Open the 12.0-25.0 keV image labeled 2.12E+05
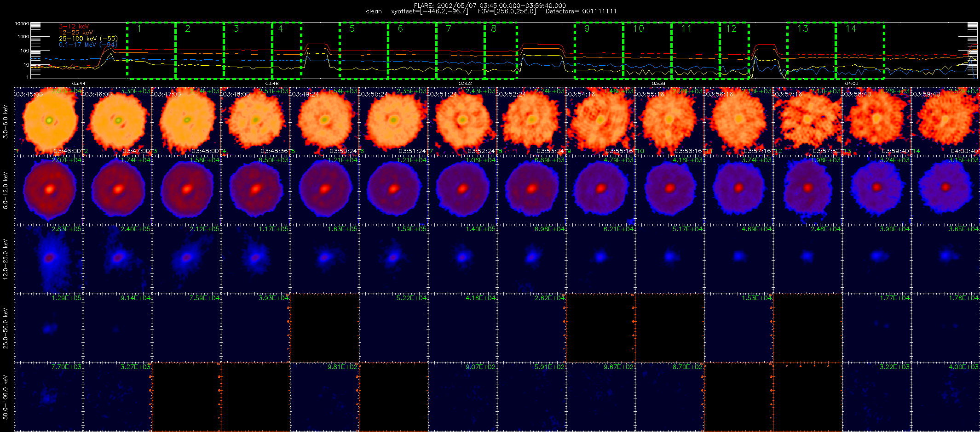 click(x=186, y=259)
